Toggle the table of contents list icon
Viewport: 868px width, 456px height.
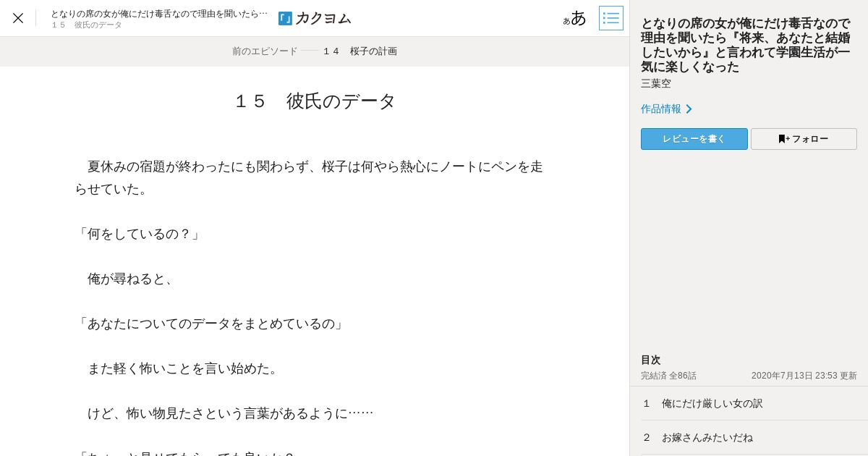[611, 18]
